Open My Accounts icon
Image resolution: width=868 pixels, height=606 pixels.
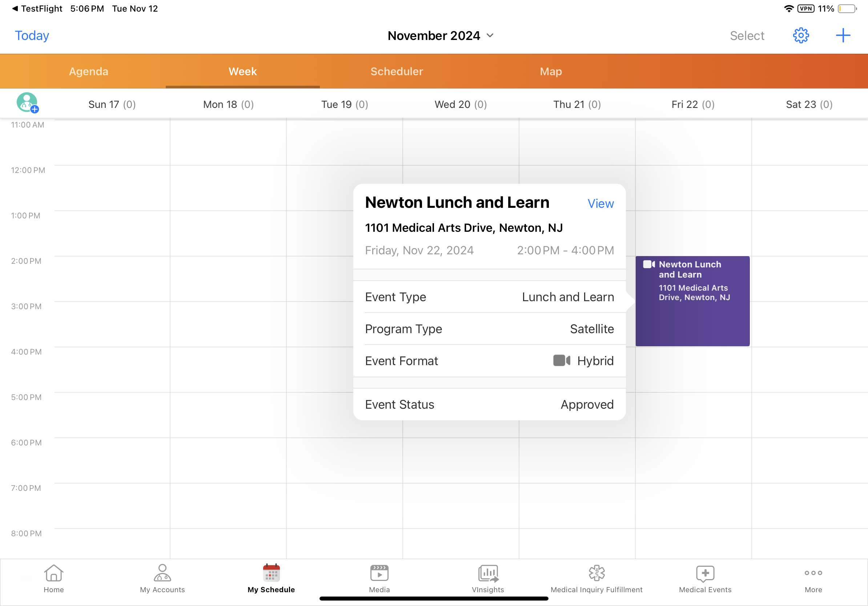pos(162,578)
